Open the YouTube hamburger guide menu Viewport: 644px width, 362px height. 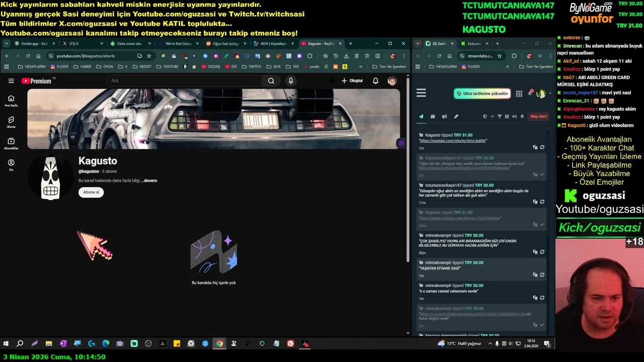11,81
